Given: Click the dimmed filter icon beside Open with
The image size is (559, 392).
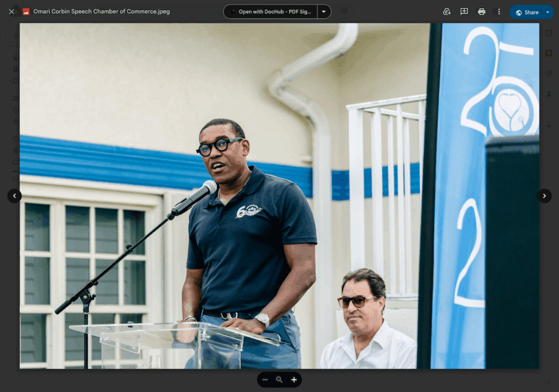Looking at the screenshot, I should coord(345,12).
